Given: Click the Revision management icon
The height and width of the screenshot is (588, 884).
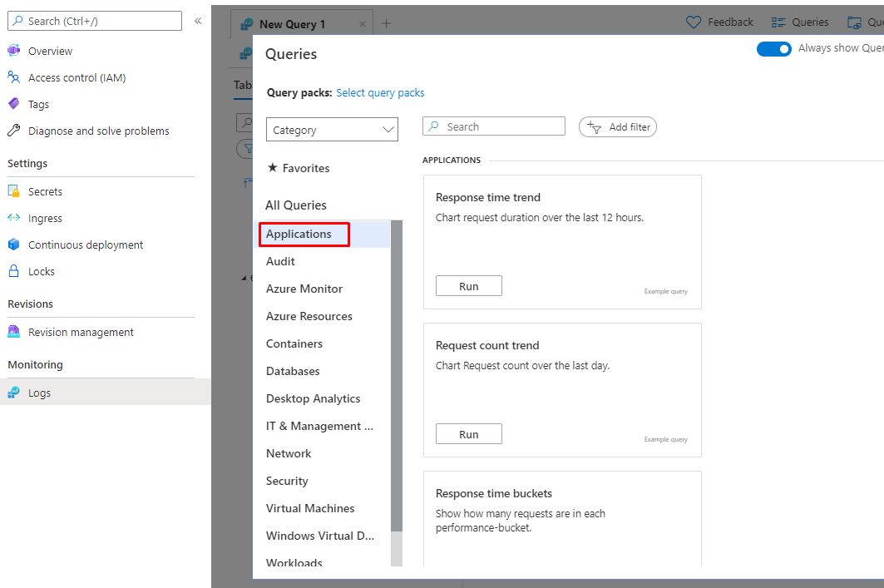Looking at the screenshot, I should [13, 332].
